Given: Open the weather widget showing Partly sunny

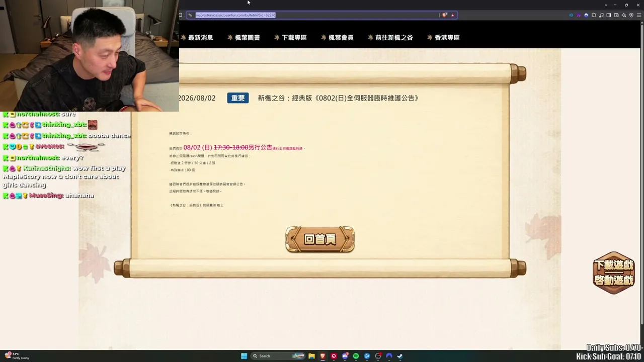Looking at the screenshot, I should click(17, 356).
